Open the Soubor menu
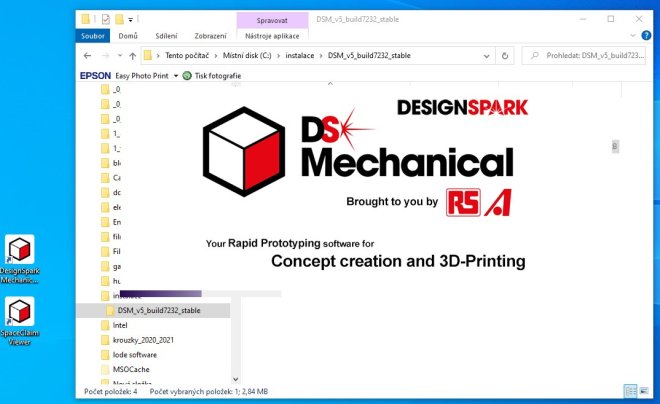This screenshot has height=404, width=660. click(x=93, y=36)
